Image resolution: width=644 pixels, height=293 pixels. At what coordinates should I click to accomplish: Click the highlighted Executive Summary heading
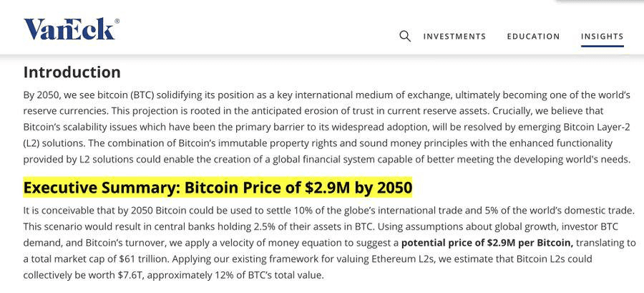(x=218, y=188)
